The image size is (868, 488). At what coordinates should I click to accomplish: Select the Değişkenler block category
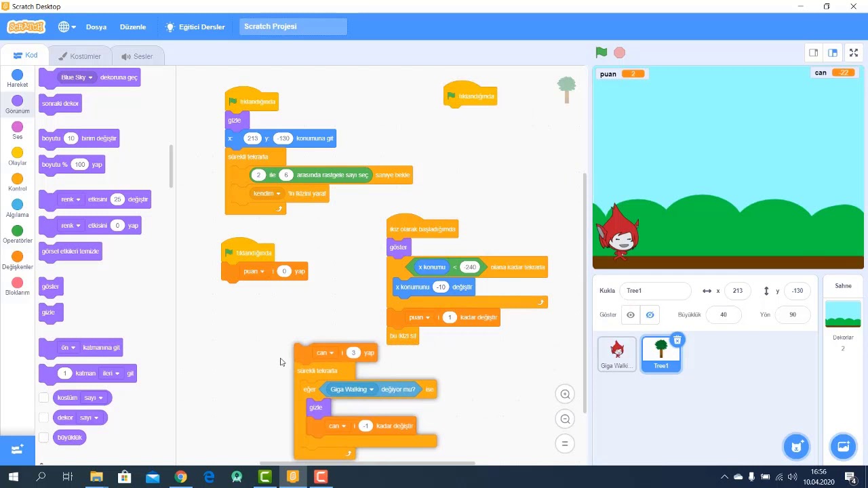[x=18, y=261]
